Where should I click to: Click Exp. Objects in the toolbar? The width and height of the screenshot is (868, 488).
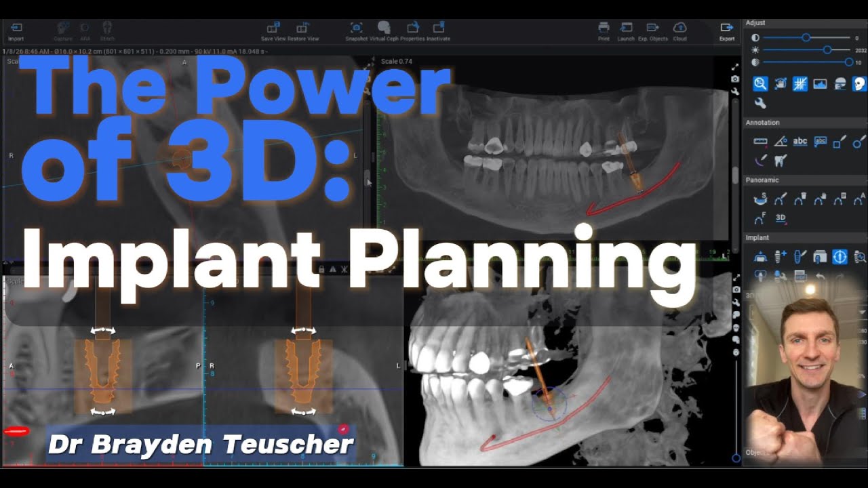coord(652,31)
